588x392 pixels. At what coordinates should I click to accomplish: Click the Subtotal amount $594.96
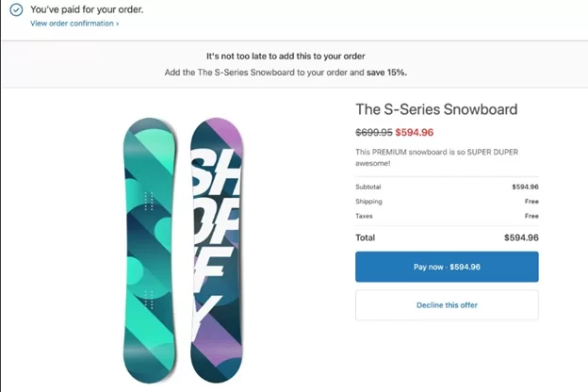click(525, 188)
